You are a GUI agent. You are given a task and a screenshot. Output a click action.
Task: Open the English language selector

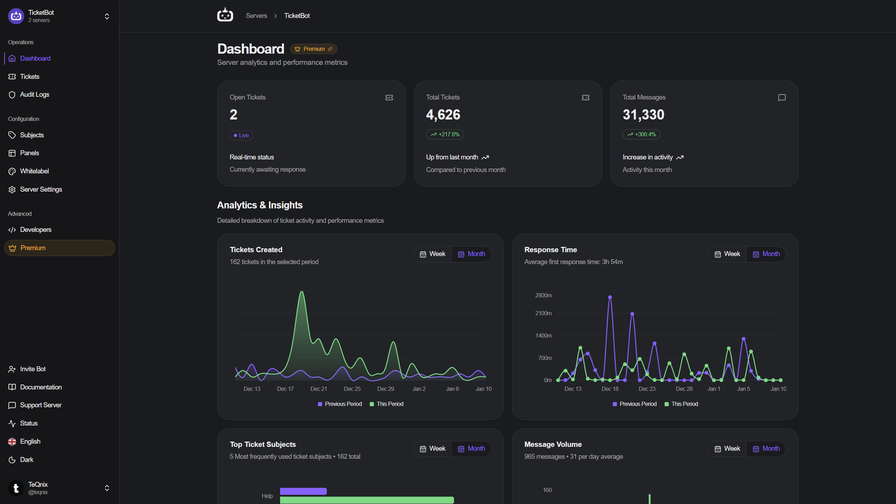pos(30,441)
